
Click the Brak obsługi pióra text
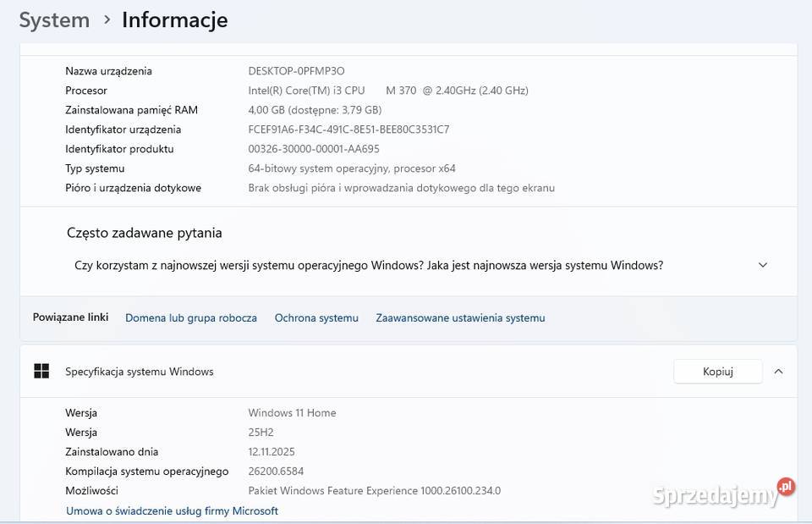[401, 188]
